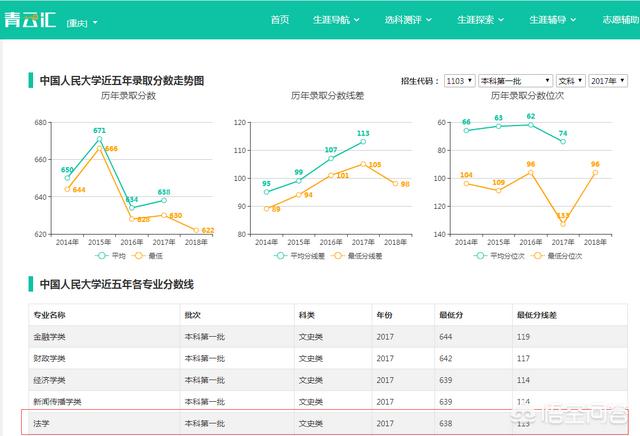
Task: Open the 重庆 region selector
Action: (x=82, y=23)
